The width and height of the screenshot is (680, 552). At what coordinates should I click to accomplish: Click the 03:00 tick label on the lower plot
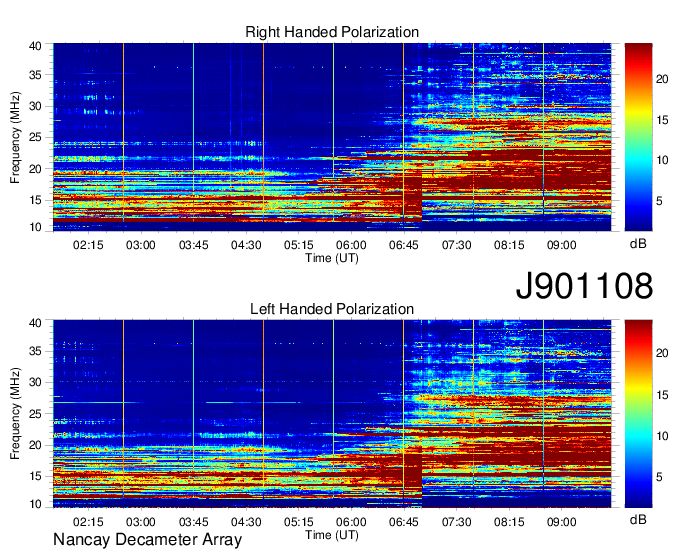(x=141, y=522)
